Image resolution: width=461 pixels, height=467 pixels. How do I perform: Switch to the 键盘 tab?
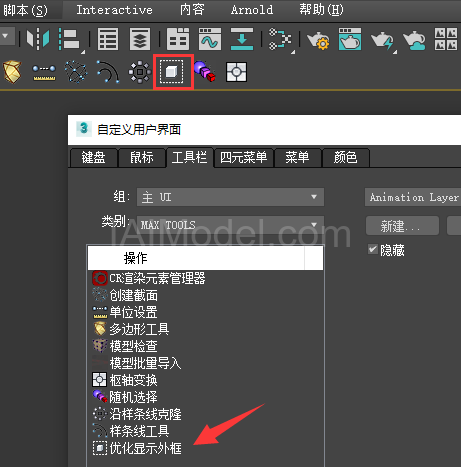(x=93, y=158)
